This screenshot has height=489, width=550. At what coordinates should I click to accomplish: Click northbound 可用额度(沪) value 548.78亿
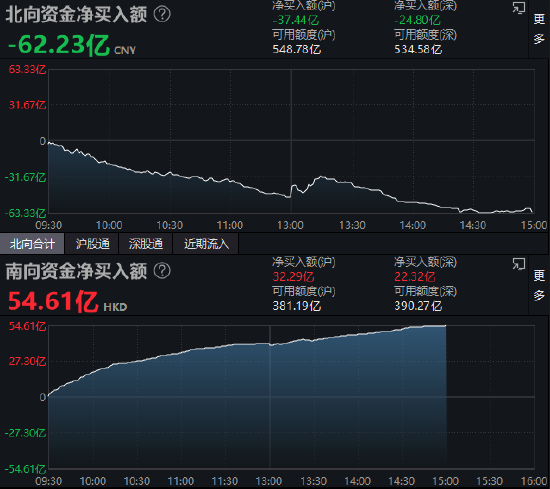pos(297,49)
